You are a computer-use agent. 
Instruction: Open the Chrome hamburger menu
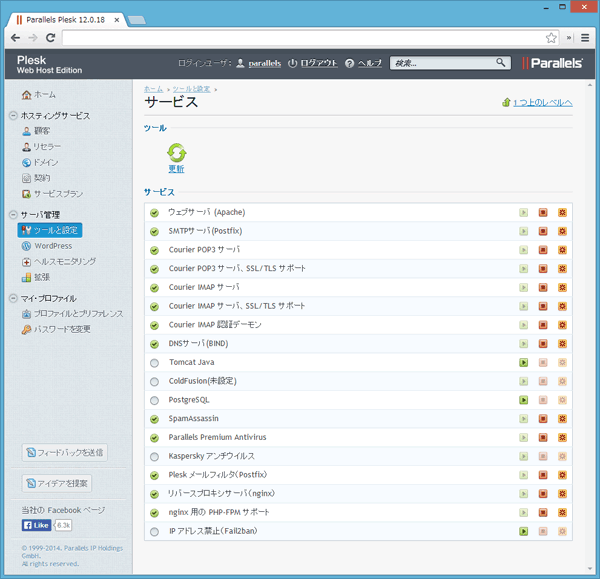click(x=585, y=38)
